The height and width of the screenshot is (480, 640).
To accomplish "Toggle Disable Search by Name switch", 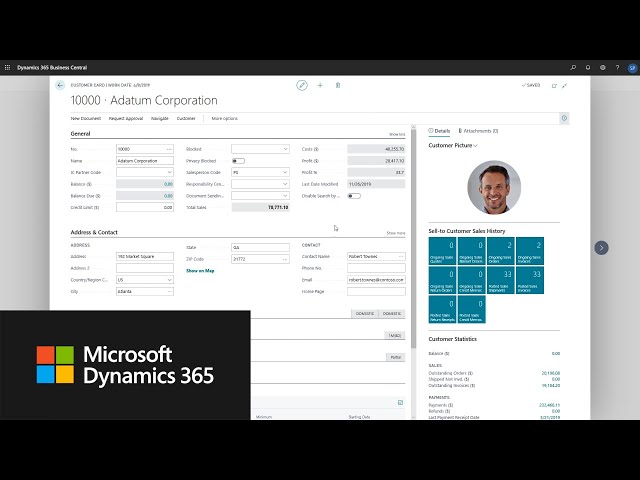I will pos(354,196).
